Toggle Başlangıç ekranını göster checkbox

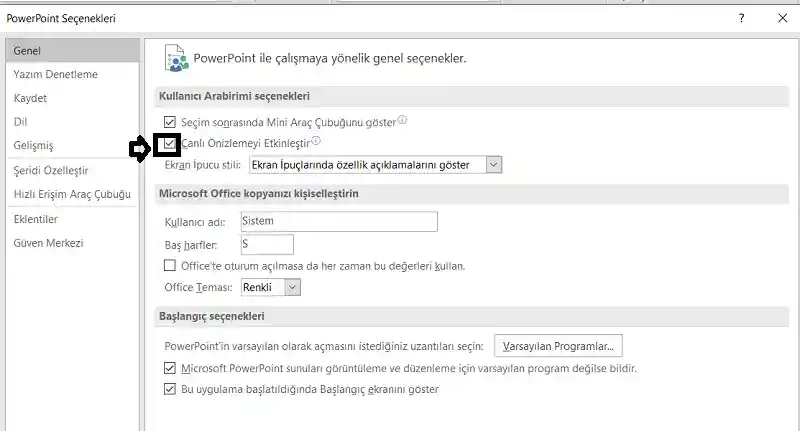(x=169, y=389)
